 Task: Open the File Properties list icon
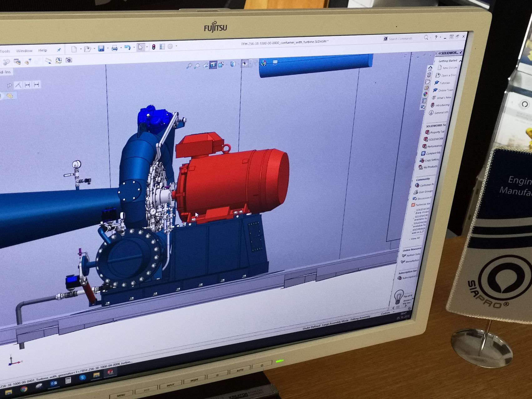162,47
